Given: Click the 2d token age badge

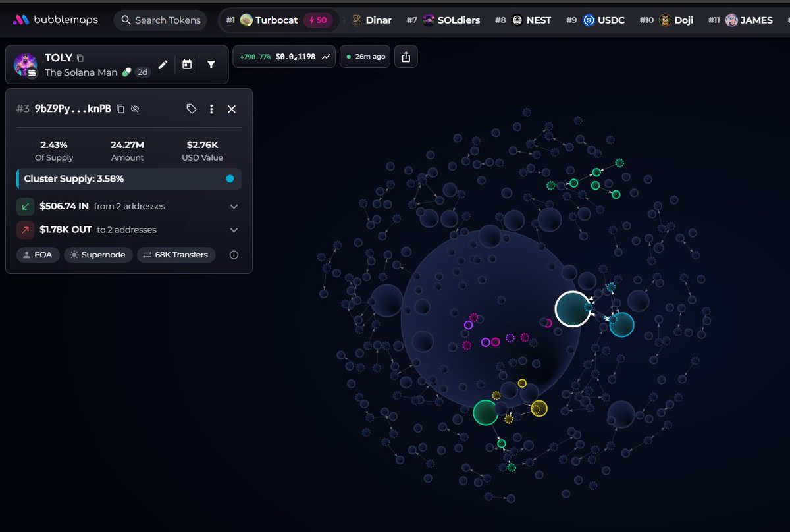Looking at the screenshot, I should coord(142,72).
